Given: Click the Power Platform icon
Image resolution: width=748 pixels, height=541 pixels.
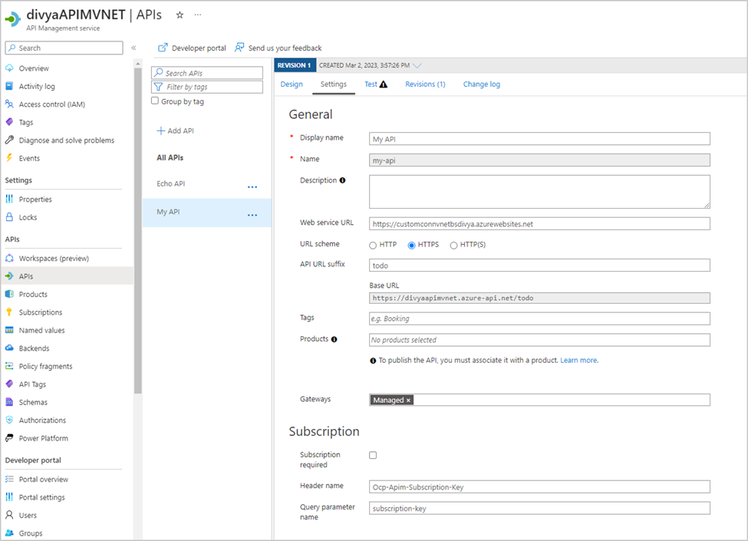Looking at the screenshot, I should pos(10,438).
